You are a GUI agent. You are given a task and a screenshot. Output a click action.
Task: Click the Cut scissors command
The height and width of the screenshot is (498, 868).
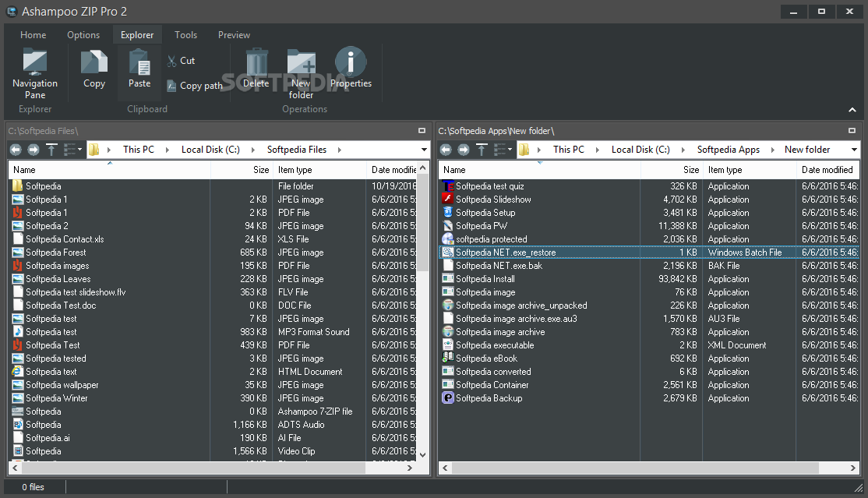coord(181,61)
